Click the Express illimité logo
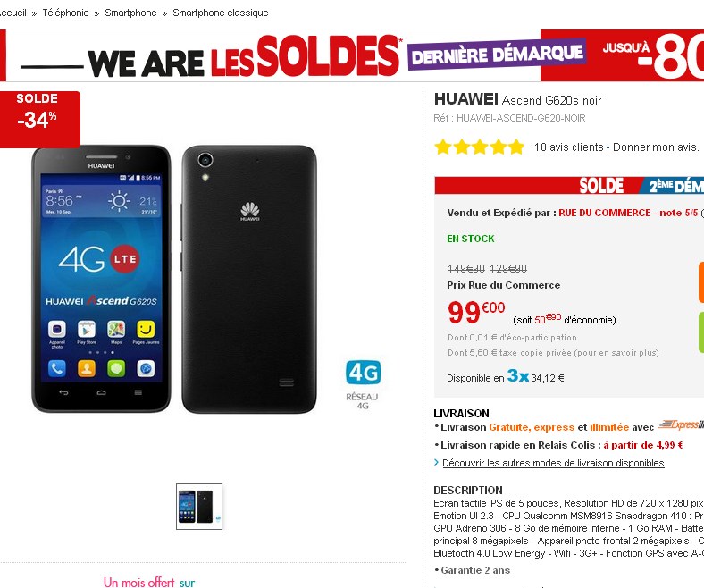This screenshot has width=704, height=588. [x=681, y=424]
